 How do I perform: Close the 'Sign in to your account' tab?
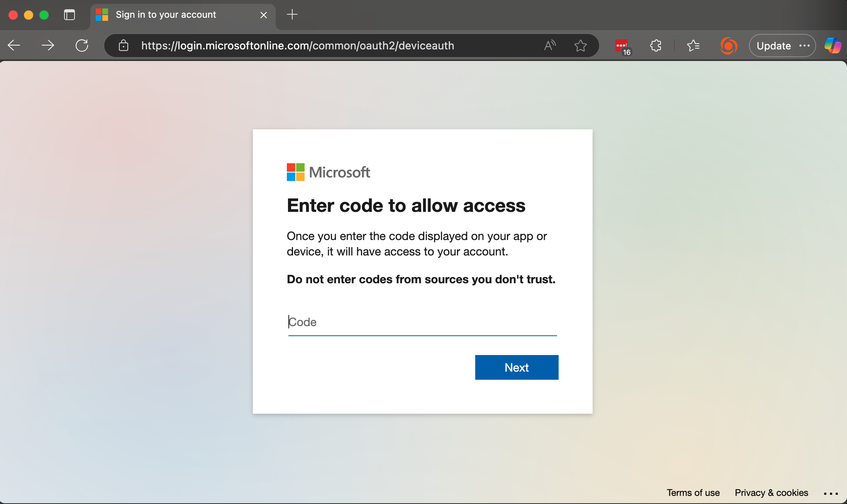point(264,15)
